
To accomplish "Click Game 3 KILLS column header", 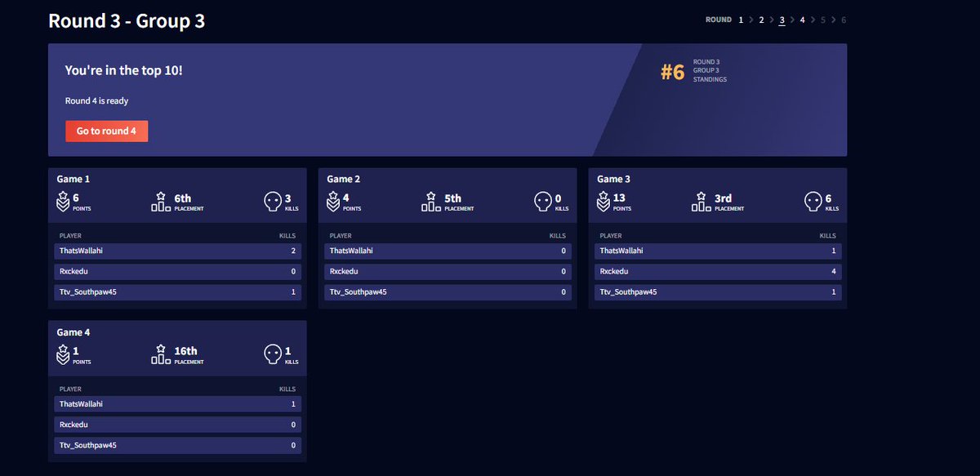I will [x=827, y=236].
